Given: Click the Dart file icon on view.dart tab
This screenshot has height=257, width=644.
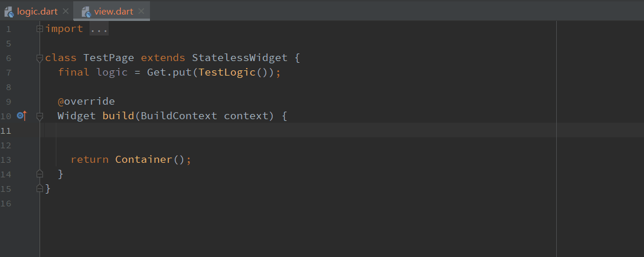Looking at the screenshot, I should pyautogui.click(x=86, y=11).
